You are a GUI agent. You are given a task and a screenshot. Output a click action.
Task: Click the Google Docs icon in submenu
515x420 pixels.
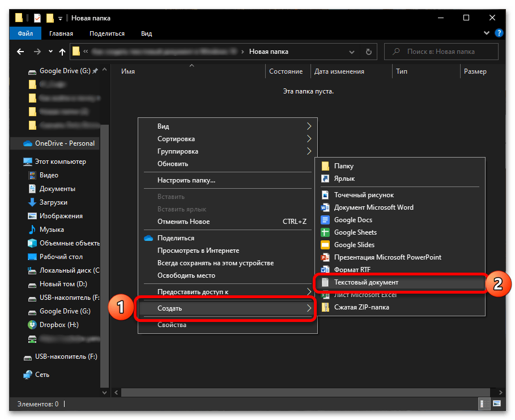[325, 220]
